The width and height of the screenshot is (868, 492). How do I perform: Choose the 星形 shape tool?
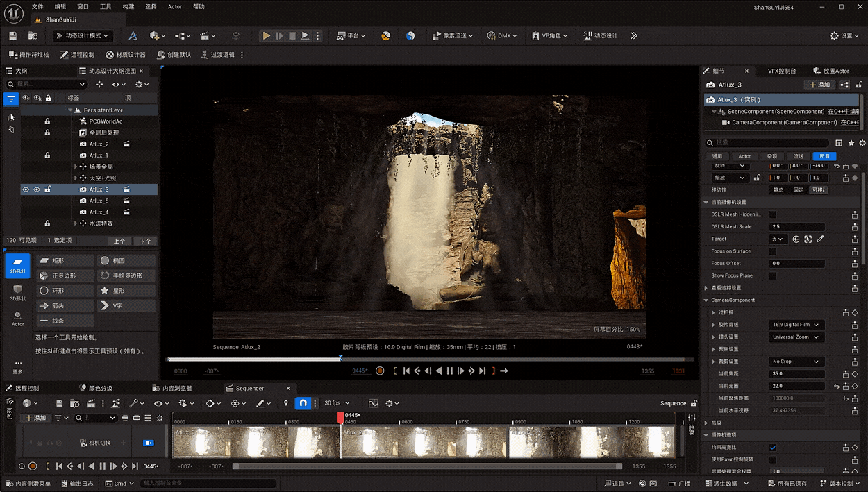point(126,291)
